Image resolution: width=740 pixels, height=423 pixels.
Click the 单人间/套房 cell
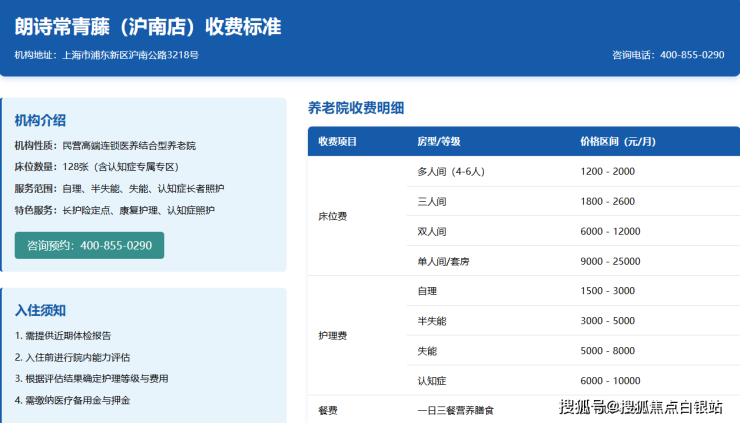(x=443, y=262)
